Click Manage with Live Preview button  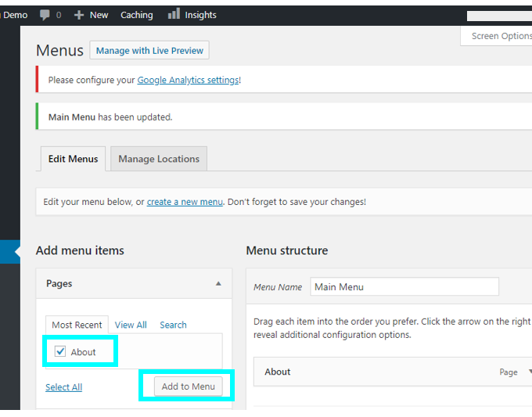coord(149,51)
